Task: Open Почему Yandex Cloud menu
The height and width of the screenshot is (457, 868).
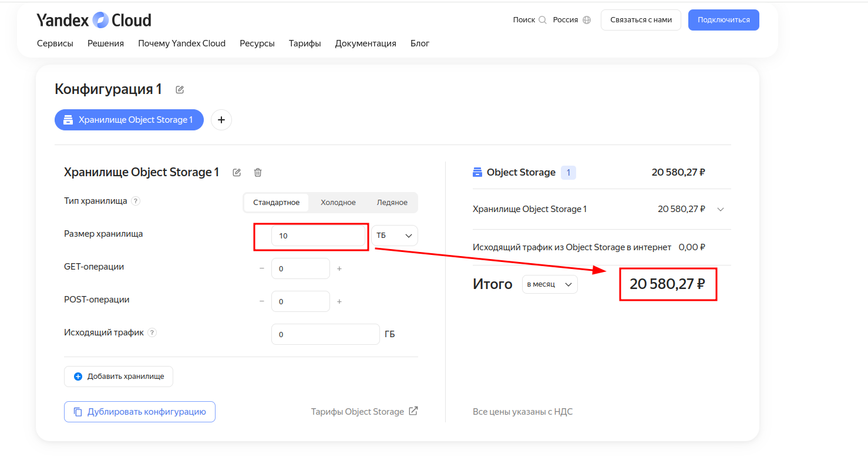Action: pos(182,43)
